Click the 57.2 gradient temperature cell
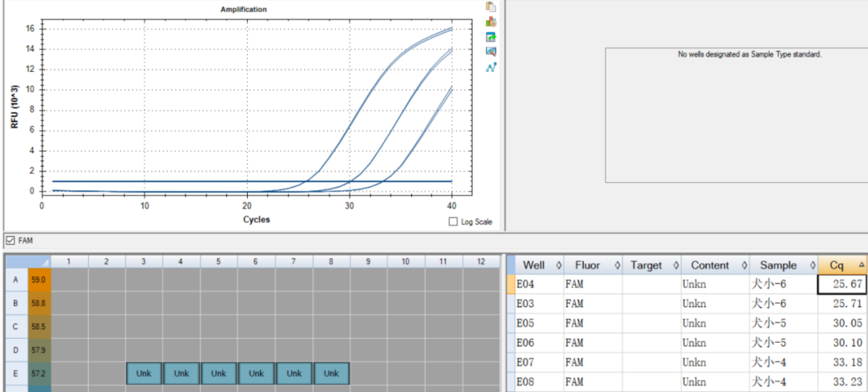868x392 pixels. tap(39, 373)
